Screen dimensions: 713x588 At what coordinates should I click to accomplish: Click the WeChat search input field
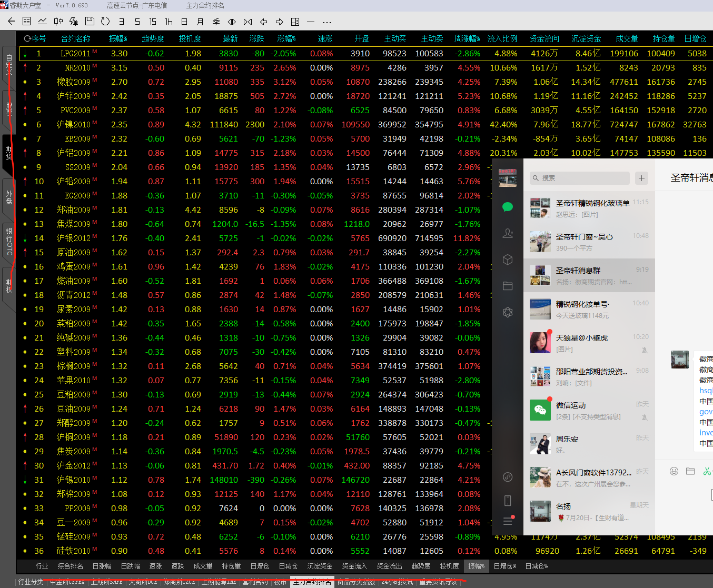pos(579,178)
